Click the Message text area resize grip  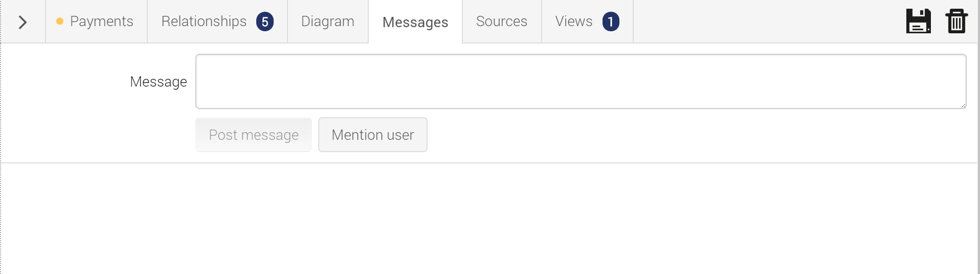(963, 105)
